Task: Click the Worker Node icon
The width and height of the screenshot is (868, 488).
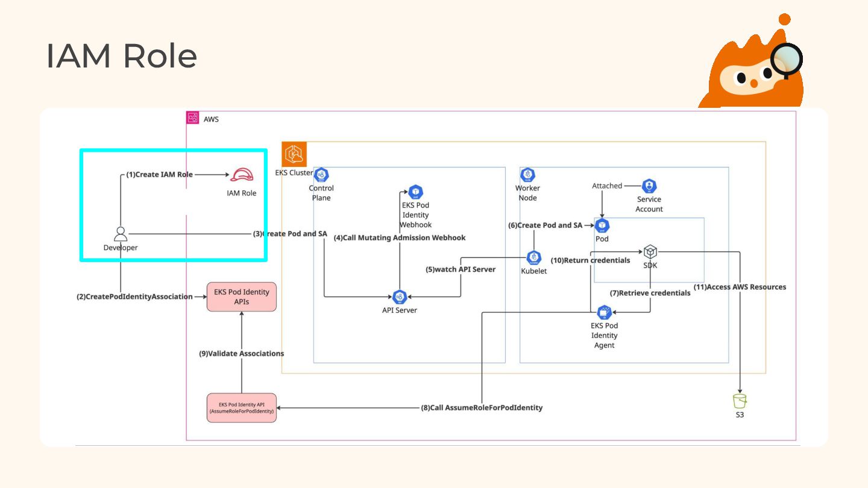Action: [x=527, y=175]
